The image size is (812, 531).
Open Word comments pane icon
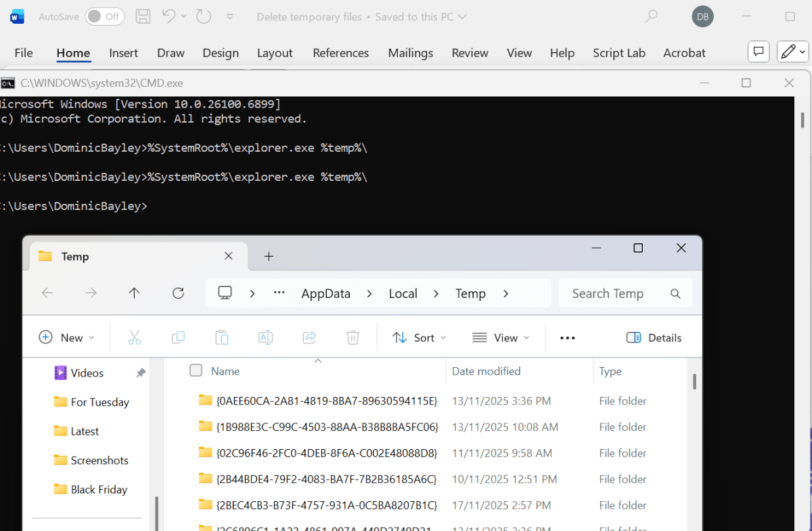tap(759, 52)
